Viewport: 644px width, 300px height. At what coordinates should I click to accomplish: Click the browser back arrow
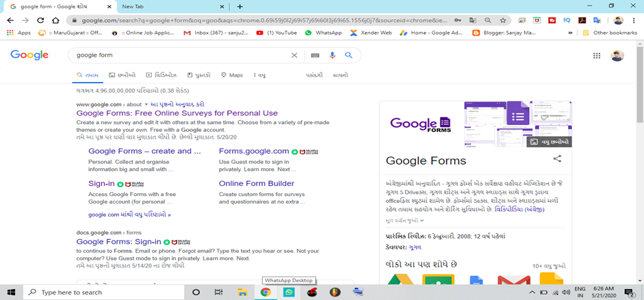point(10,21)
